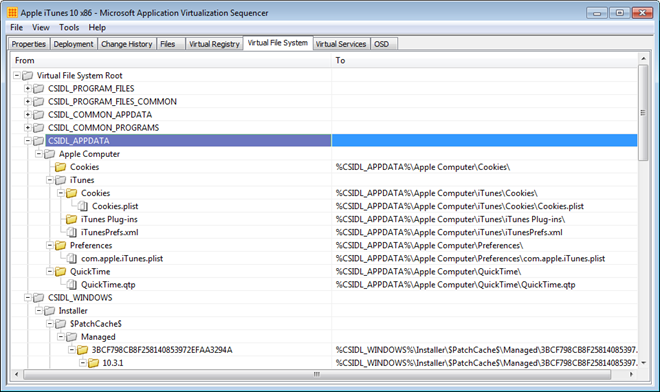Collapse the QuickTime tree node

[50, 272]
